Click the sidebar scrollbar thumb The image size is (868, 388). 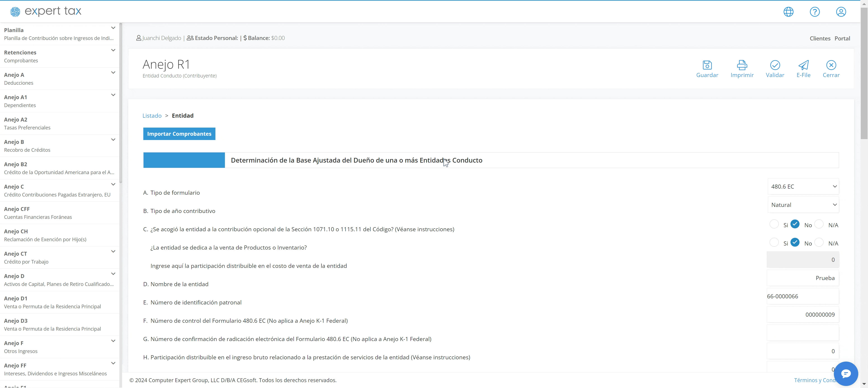point(120,103)
